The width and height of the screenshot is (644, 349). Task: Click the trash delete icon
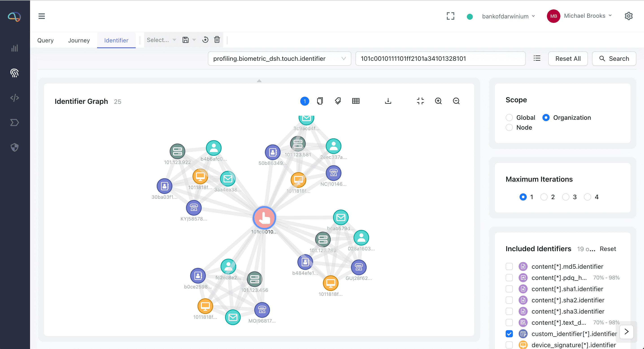coord(217,40)
